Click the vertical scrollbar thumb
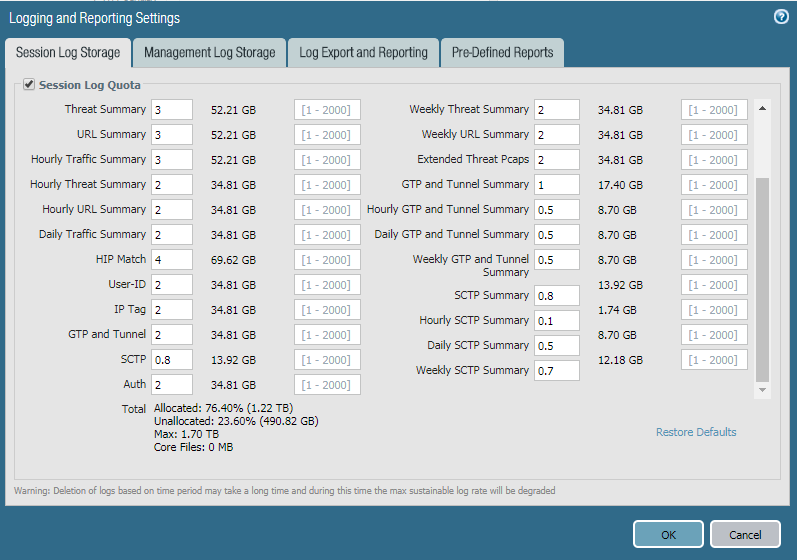Viewport: 797px width, 560px height. [x=763, y=280]
